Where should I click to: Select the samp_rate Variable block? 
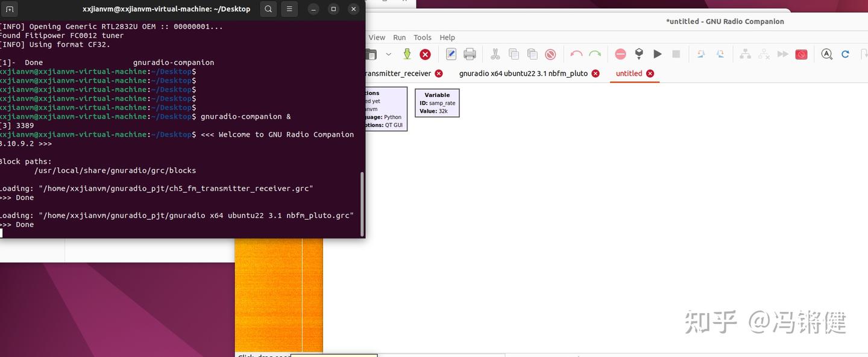coord(437,102)
